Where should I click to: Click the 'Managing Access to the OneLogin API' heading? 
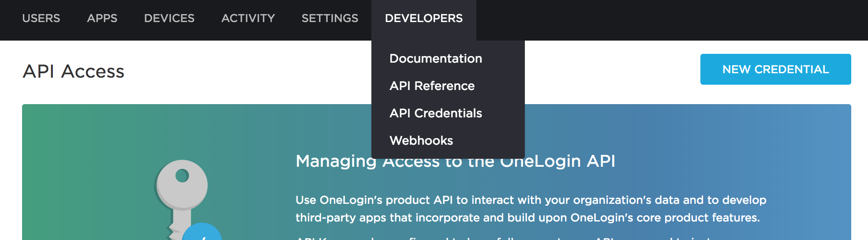pyautogui.click(x=455, y=161)
